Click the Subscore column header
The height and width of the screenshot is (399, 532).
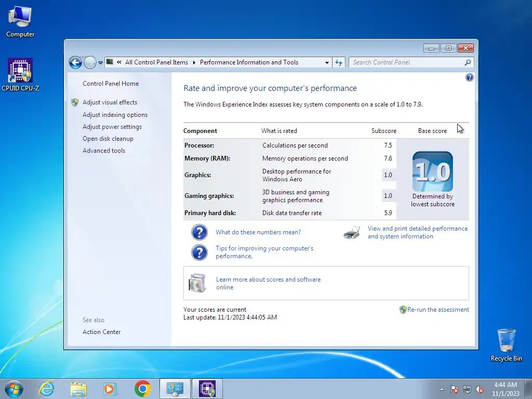[384, 131]
